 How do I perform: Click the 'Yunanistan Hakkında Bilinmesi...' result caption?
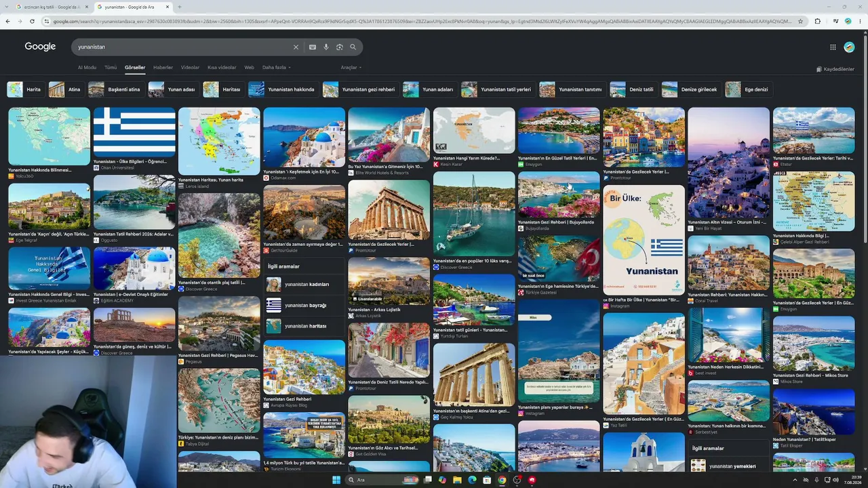[40, 170]
